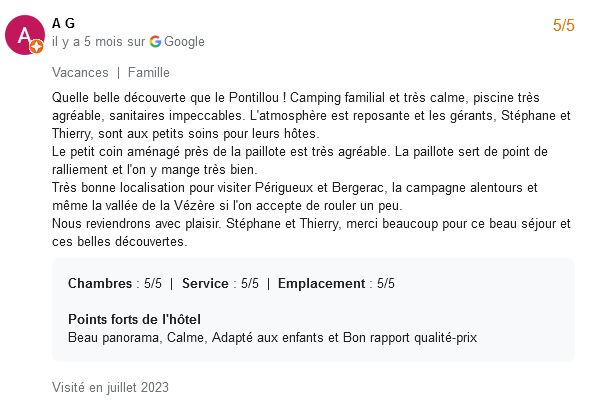603x404 pixels.
Task: Click the colorful Google G logo
Action: point(155,42)
